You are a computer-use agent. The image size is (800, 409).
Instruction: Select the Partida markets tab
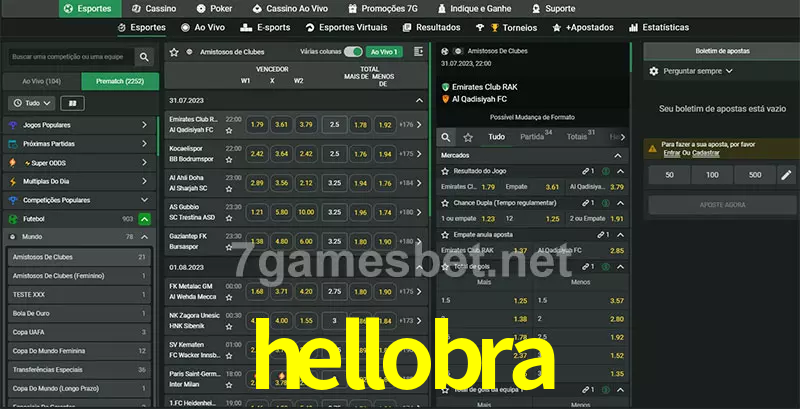pyautogui.click(x=536, y=137)
